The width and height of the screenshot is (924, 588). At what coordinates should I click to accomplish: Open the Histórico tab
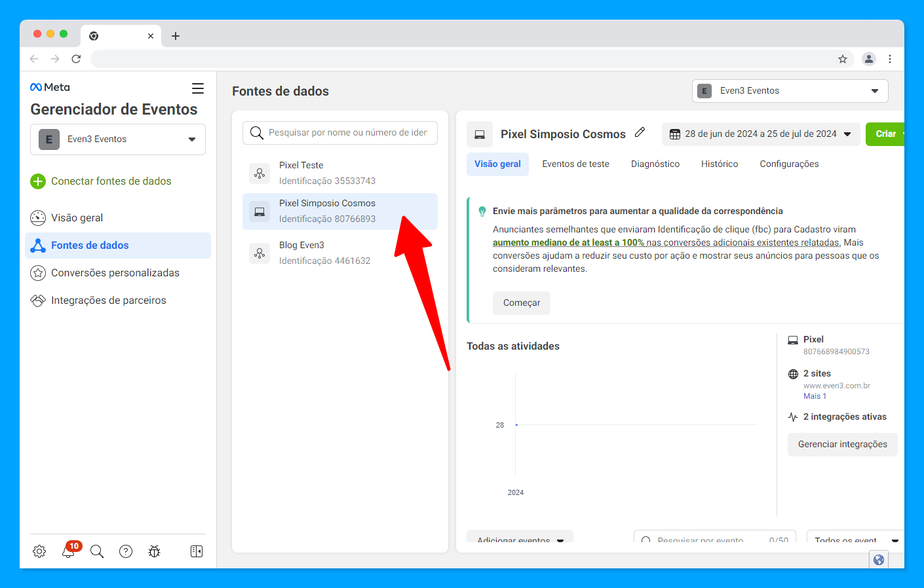pyautogui.click(x=720, y=164)
